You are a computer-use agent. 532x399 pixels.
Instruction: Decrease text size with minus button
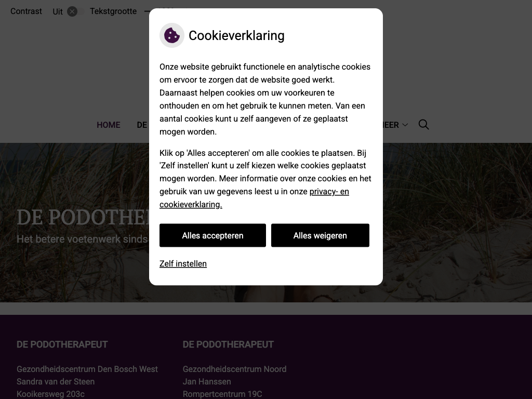click(x=147, y=11)
